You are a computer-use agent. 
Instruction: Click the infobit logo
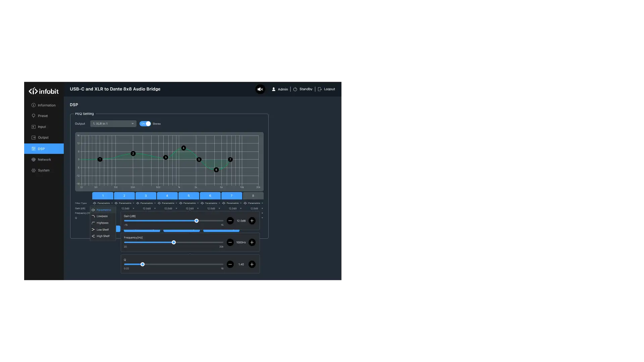[x=44, y=91]
